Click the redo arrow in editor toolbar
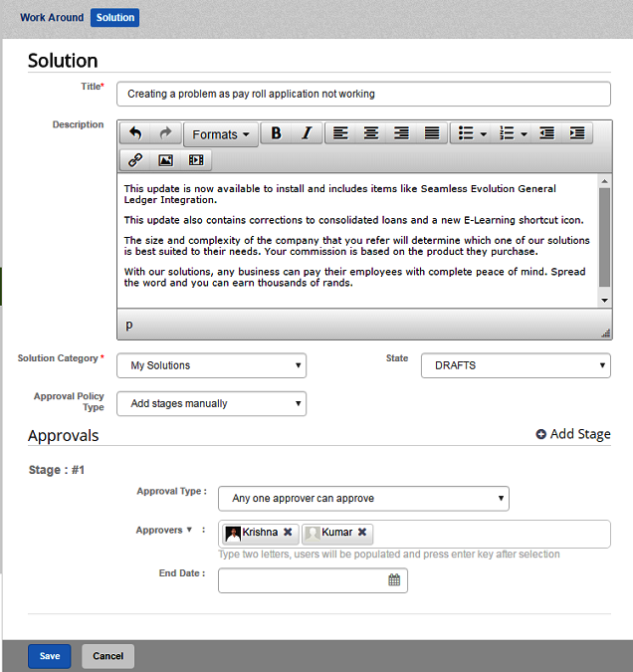The height and width of the screenshot is (672, 633). click(x=165, y=133)
